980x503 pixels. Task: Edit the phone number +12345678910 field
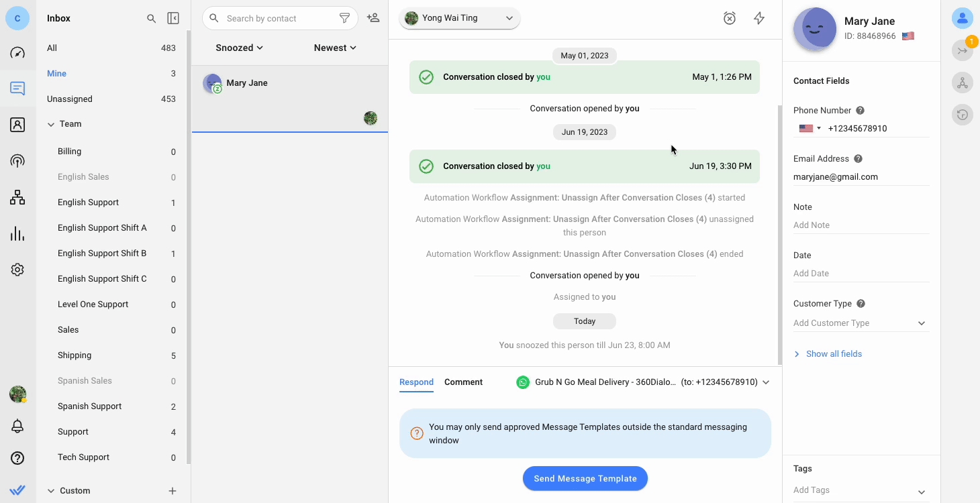[x=878, y=128]
